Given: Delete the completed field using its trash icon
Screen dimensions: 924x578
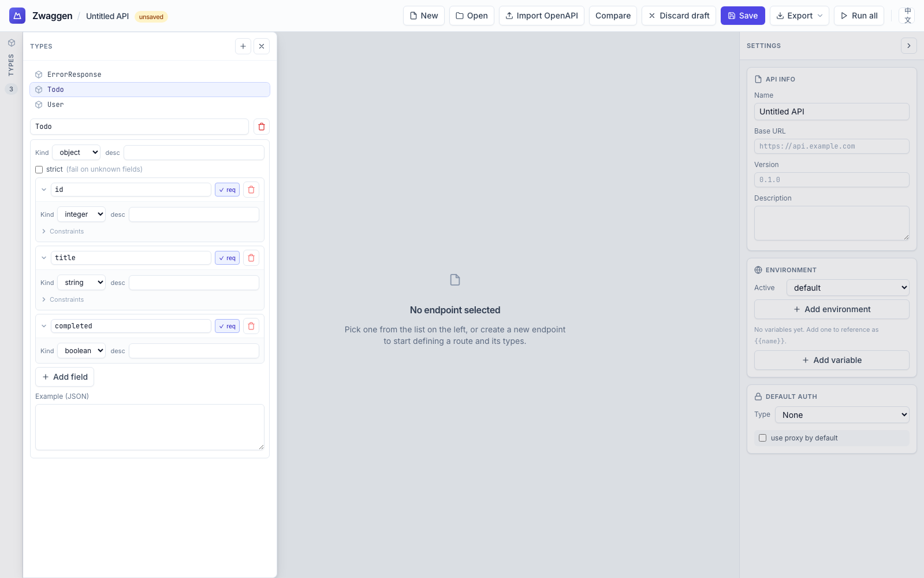Looking at the screenshot, I should point(251,326).
